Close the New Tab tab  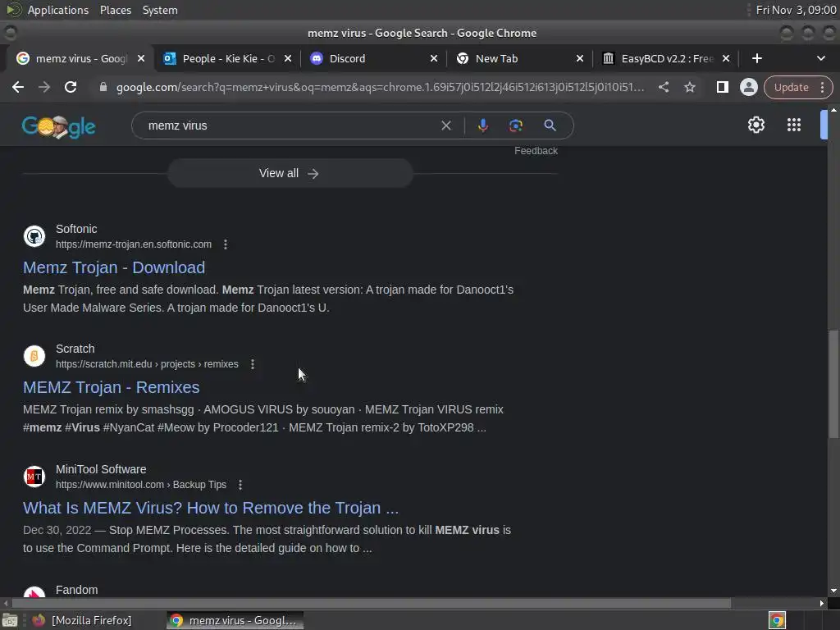580,58
